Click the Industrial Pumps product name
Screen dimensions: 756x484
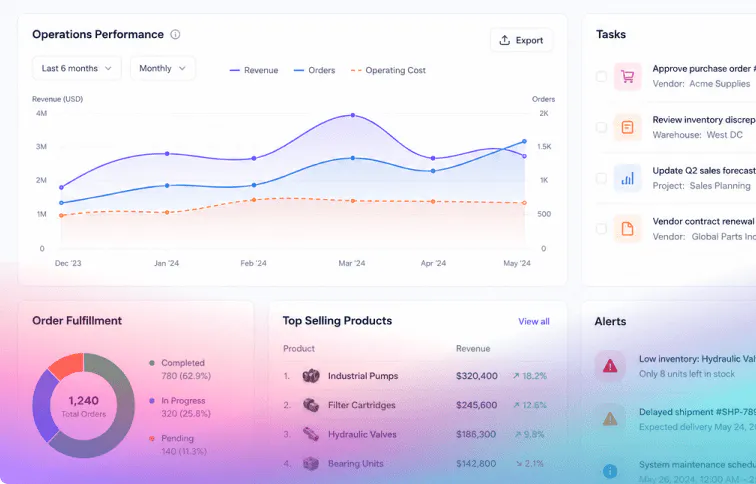click(363, 376)
